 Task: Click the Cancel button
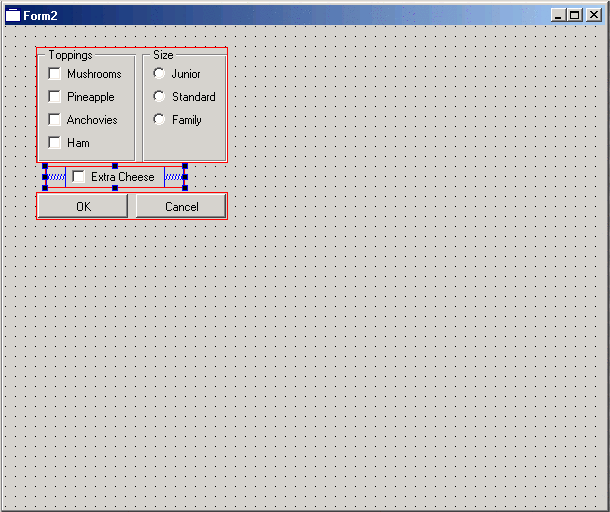tap(181, 207)
